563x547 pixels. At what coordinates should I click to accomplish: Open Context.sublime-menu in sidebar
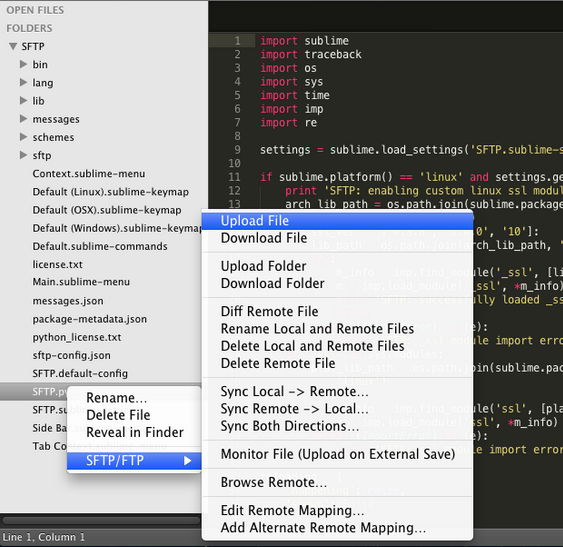(x=89, y=173)
